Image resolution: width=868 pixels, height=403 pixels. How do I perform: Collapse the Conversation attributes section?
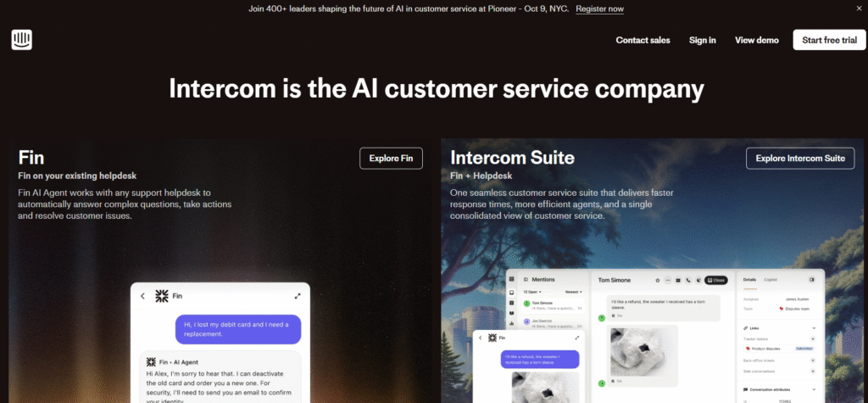(x=814, y=389)
